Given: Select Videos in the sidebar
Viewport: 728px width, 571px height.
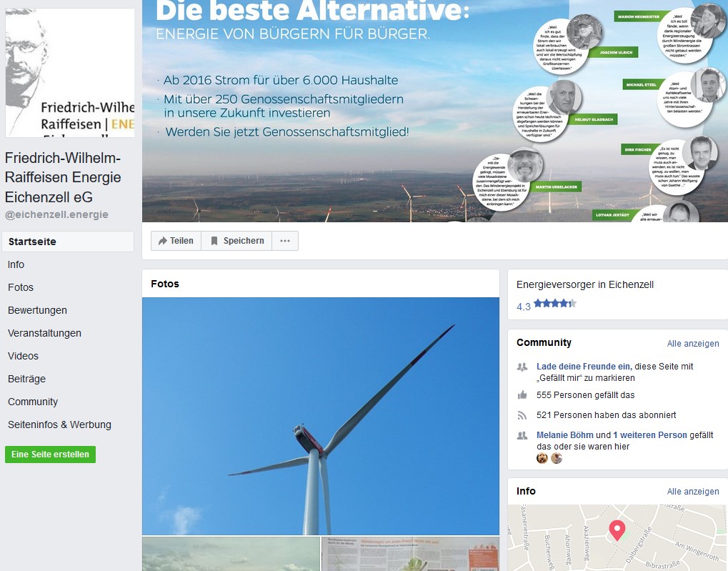Looking at the screenshot, I should [x=23, y=356].
